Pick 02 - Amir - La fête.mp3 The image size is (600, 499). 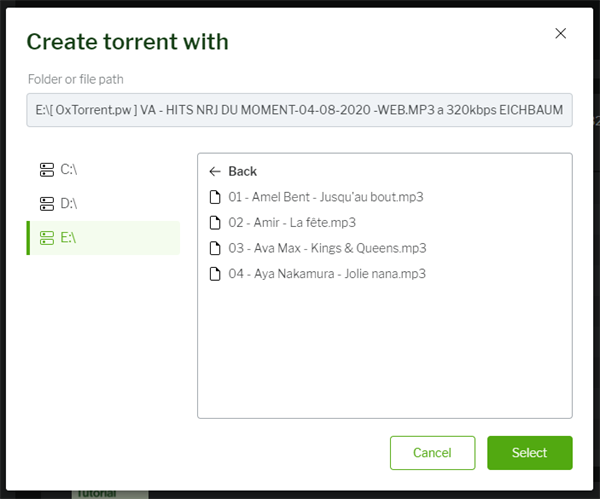pyautogui.click(x=292, y=222)
